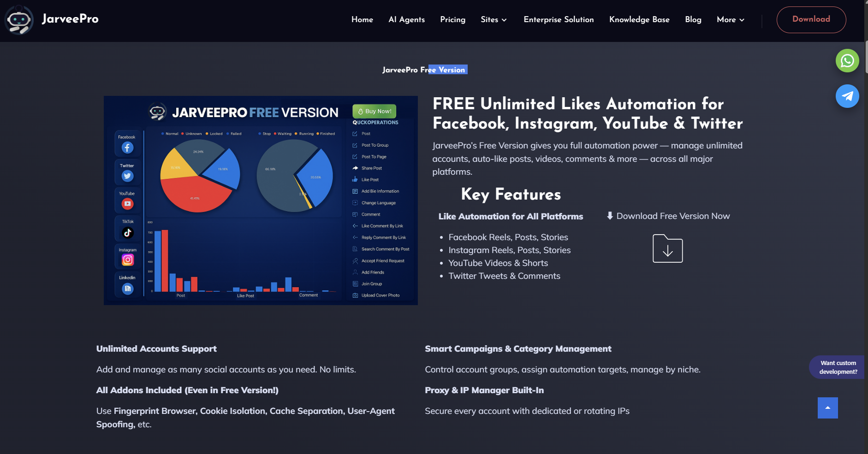Screen dimensions: 868x454
Task: Expand the Sites dropdown menu
Action: click(493, 19)
